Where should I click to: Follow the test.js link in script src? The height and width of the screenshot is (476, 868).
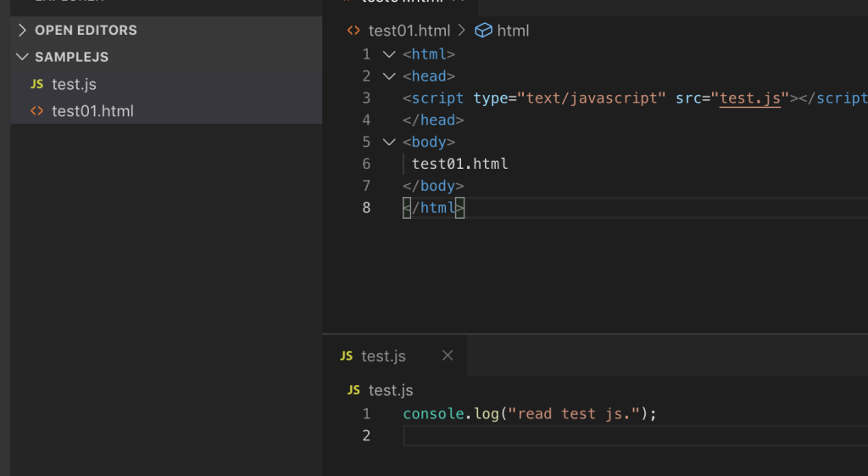pyautogui.click(x=750, y=98)
